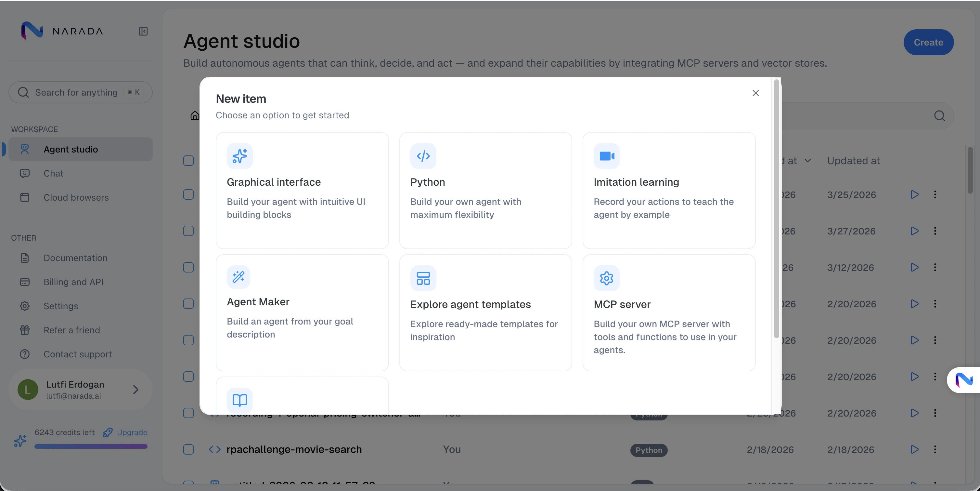Collapse the left sidebar panel
Image resolution: width=980 pixels, height=491 pixels.
143,31
